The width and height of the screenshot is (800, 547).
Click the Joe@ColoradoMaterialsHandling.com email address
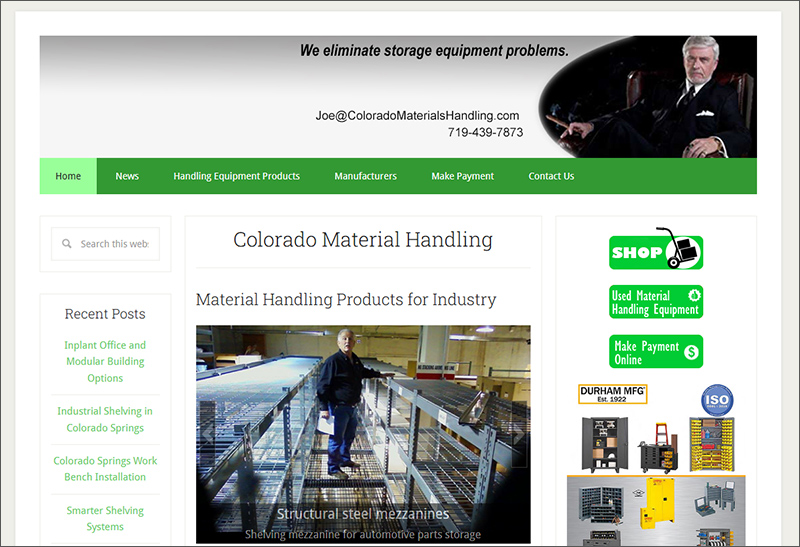(417, 116)
